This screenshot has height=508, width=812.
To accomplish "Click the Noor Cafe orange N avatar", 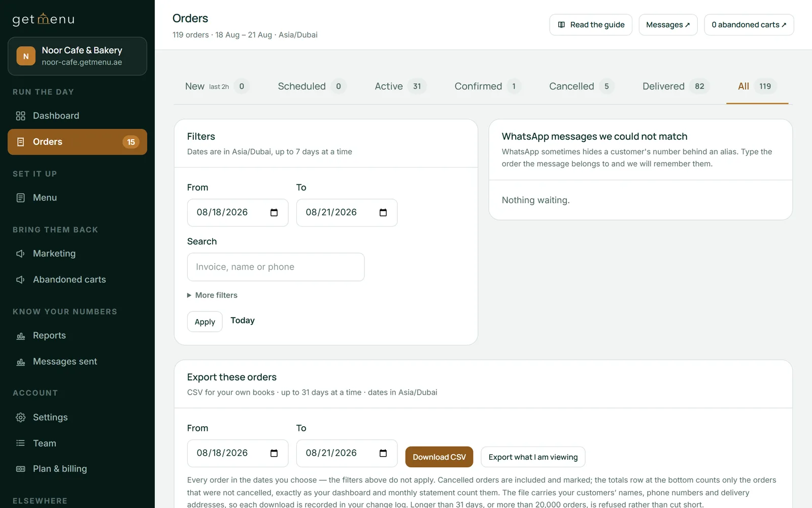I will 26,56.
